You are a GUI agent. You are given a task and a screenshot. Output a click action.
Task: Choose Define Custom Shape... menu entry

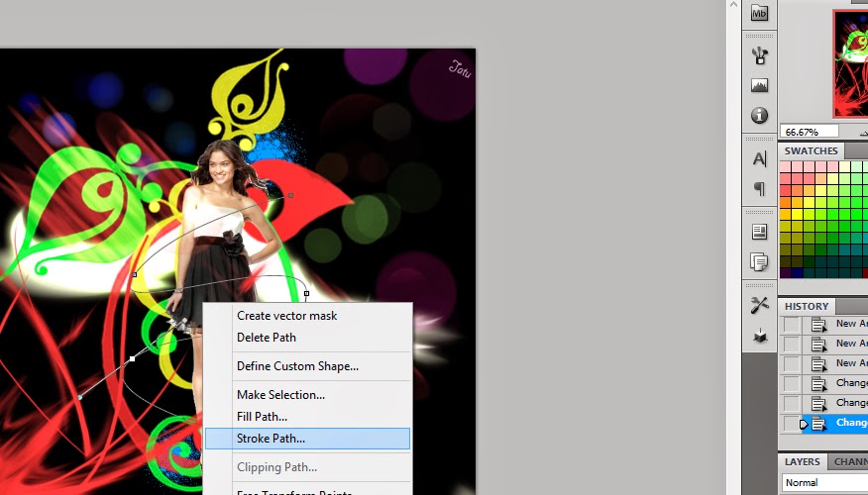[308, 366]
